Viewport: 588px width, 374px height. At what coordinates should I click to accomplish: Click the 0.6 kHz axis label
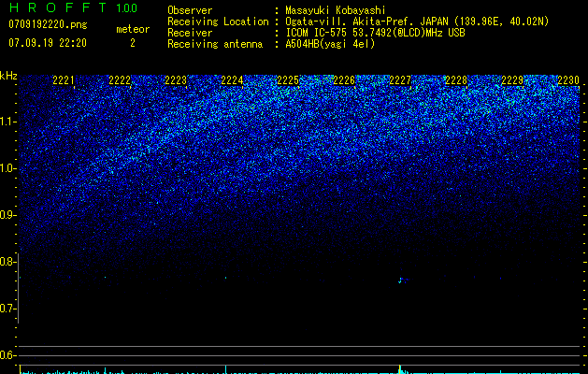[7, 355]
